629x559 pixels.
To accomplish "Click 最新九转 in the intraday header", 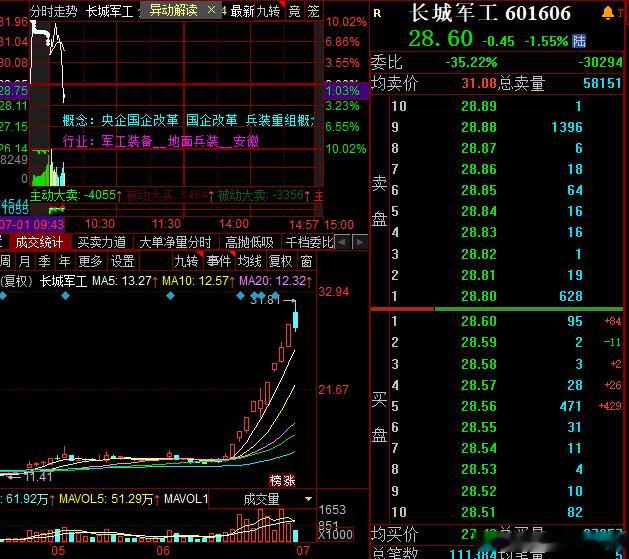I will pos(255,11).
